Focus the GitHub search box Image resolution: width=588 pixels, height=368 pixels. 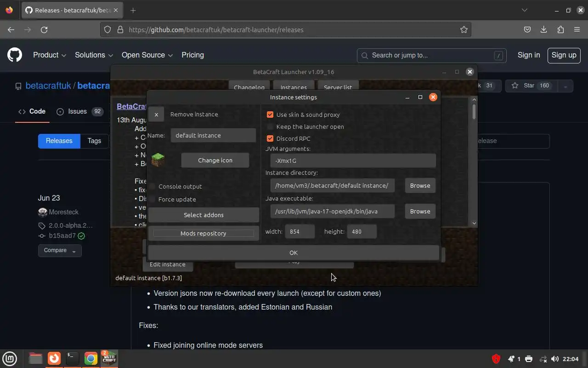click(431, 55)
